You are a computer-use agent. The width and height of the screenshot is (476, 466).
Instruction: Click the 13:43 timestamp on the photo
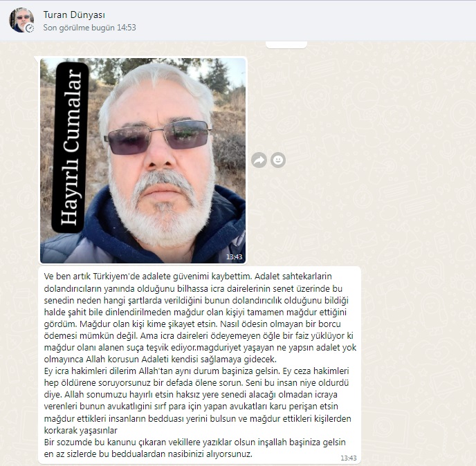coord(234,257)
